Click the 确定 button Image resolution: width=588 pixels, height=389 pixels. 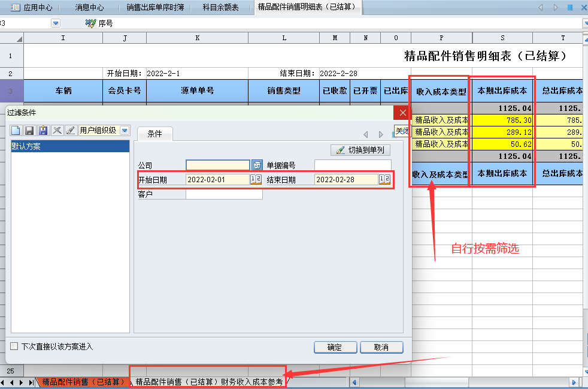click(335, 347)
